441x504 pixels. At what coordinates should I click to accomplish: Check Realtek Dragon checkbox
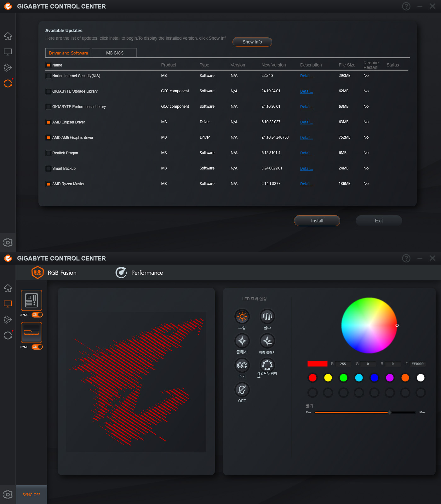point(49,153)
